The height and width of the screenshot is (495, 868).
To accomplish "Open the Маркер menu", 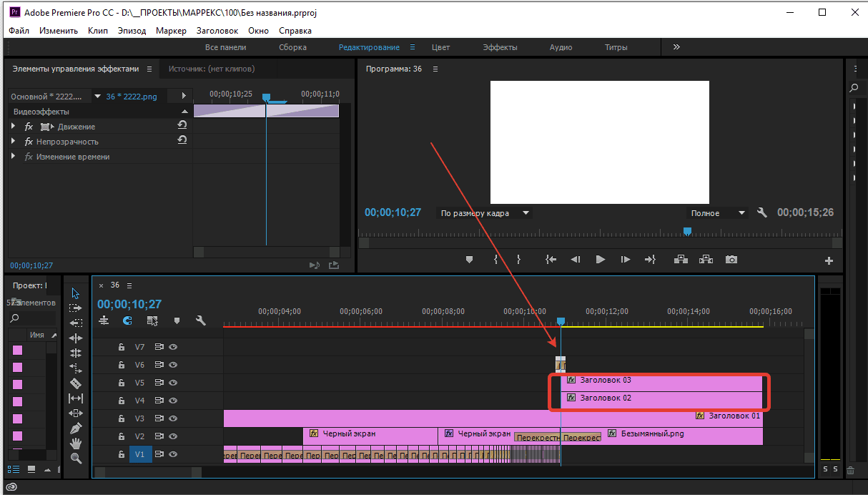I will [171, 31].
